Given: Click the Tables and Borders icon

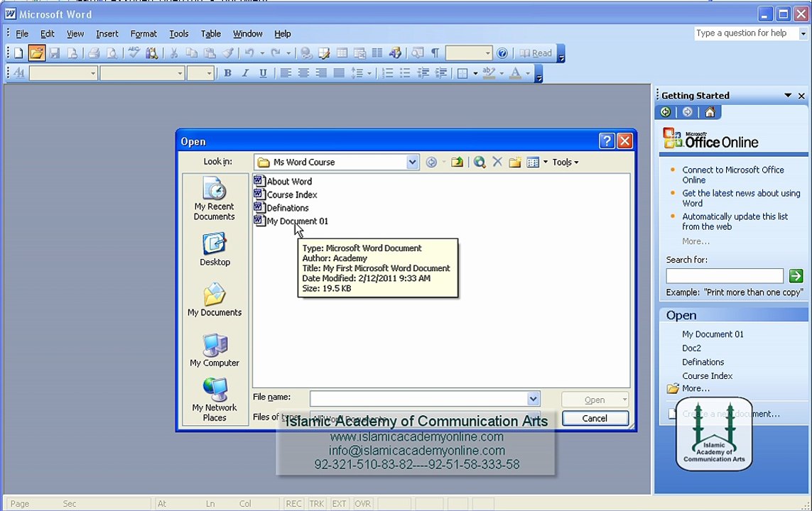Looking at the screenshot, I should pos(324,53).
